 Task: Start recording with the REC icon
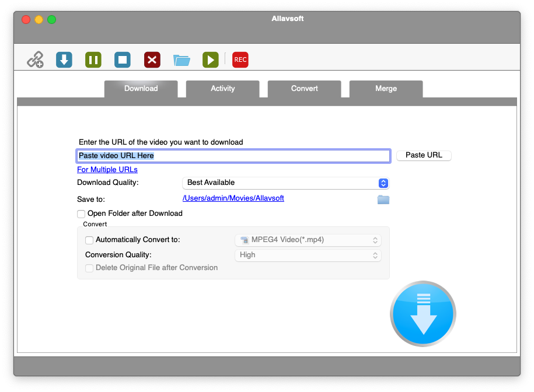(x=240, y=60)
